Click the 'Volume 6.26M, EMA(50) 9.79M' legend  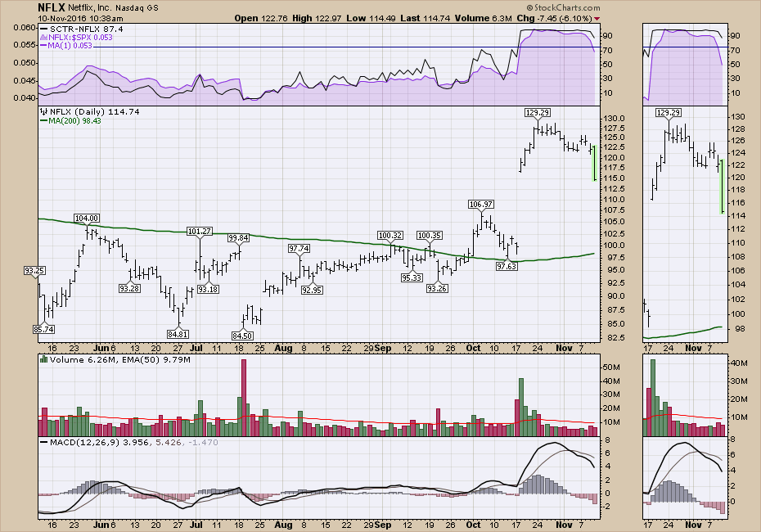119,359
